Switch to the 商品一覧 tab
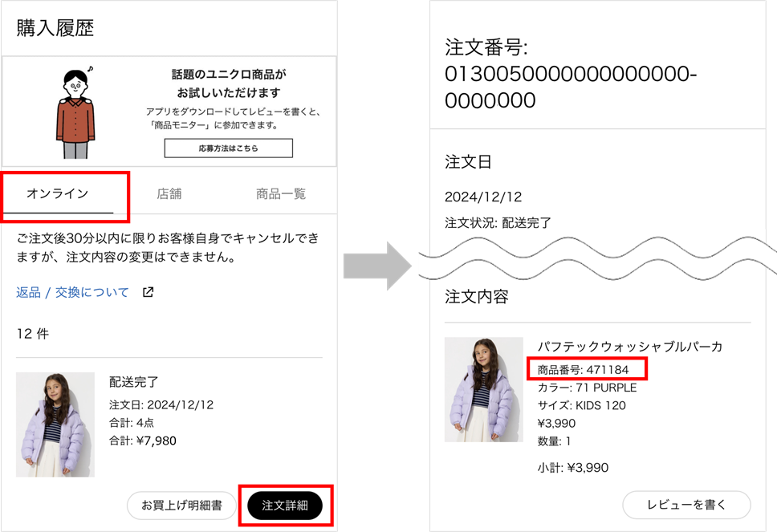 click(x=279, y=193)
